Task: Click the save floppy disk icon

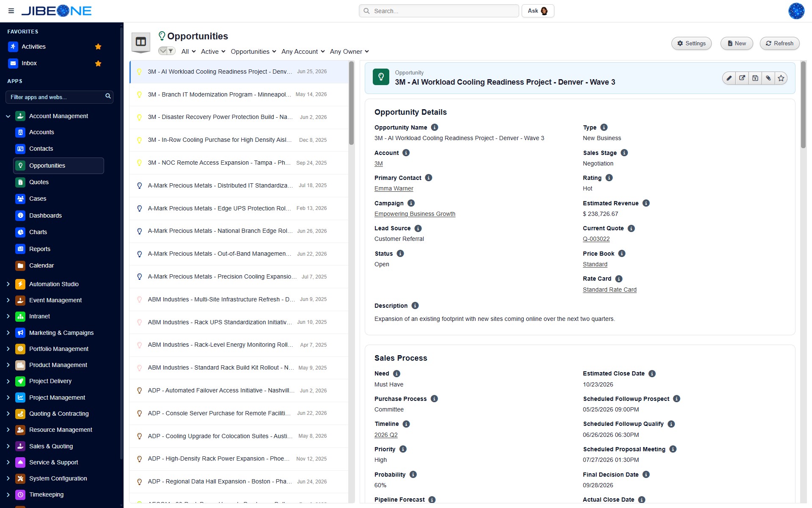Action: pyautogui.click(x=755, y=78)
